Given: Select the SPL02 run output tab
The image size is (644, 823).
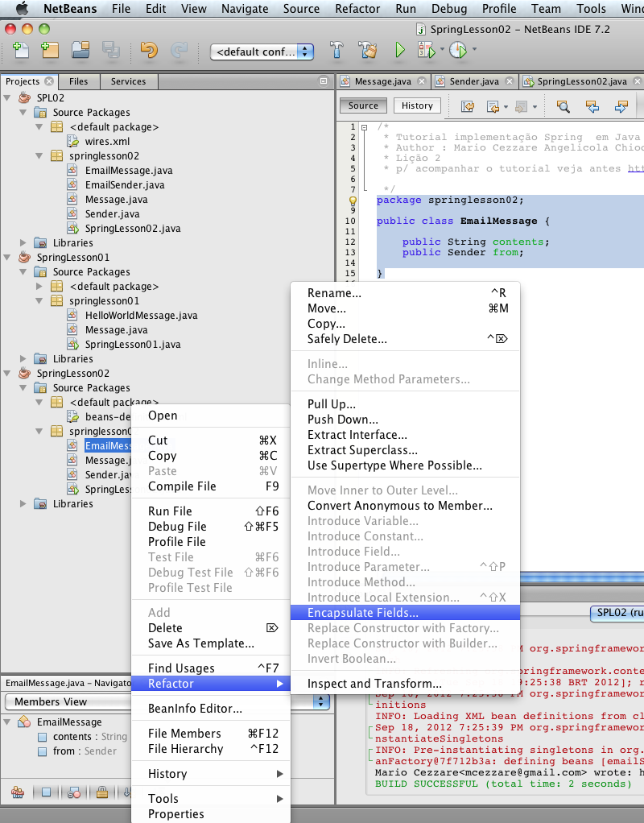Looking at the screenshot, I should pyautogui.click(x=617, y=613).
